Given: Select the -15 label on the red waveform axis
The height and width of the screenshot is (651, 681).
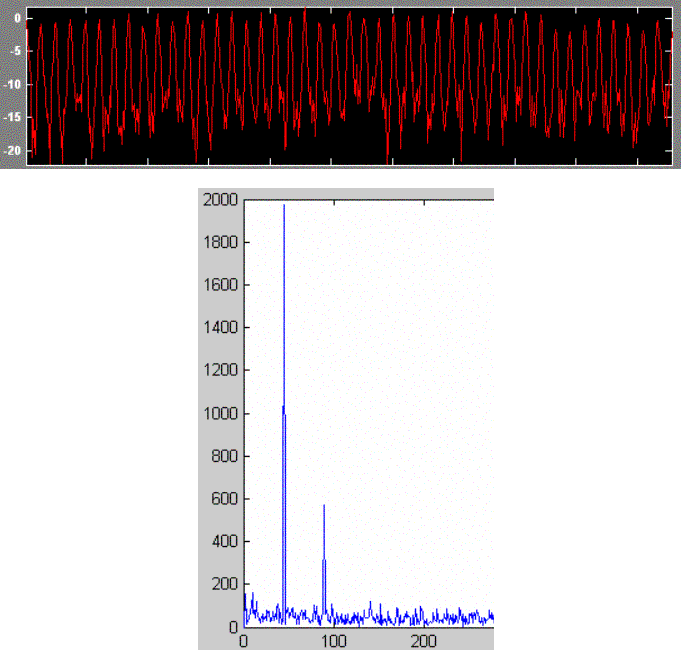Looking at the screenshot, I should coord(12,117).
